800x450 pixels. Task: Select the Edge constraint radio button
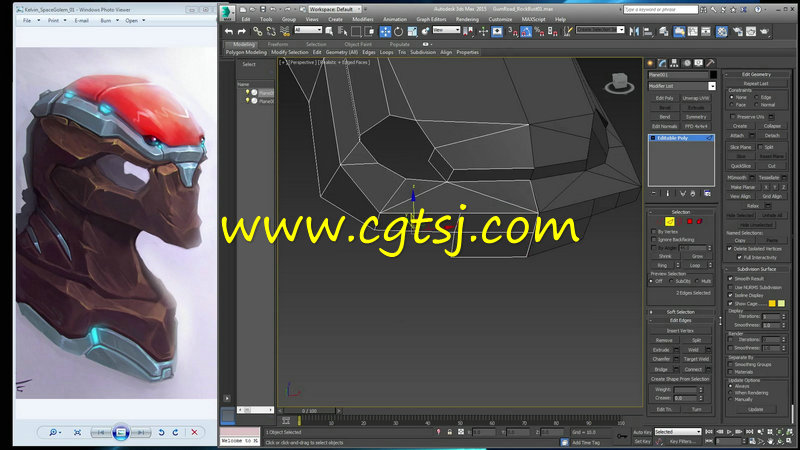coord(757,97)
